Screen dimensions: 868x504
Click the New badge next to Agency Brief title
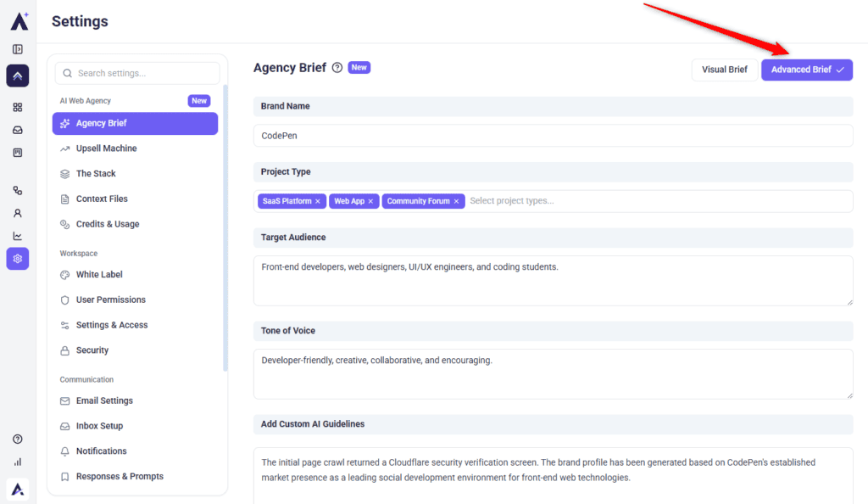tap(359, 68)
